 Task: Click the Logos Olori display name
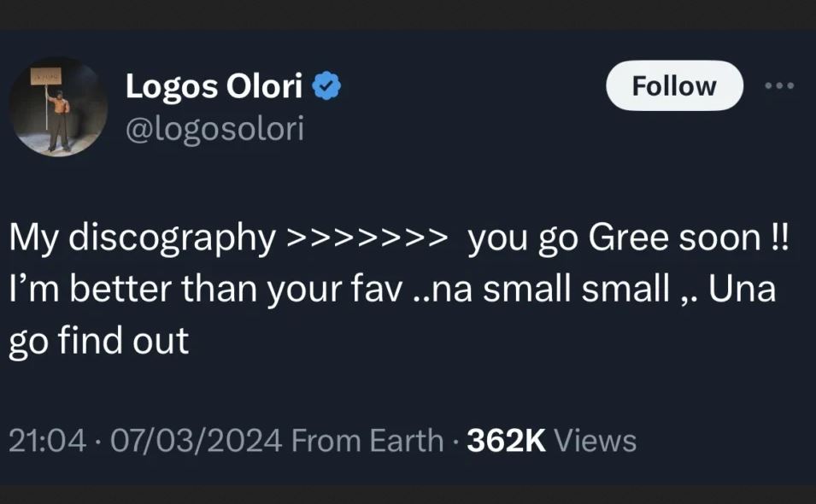coord(214,86)
